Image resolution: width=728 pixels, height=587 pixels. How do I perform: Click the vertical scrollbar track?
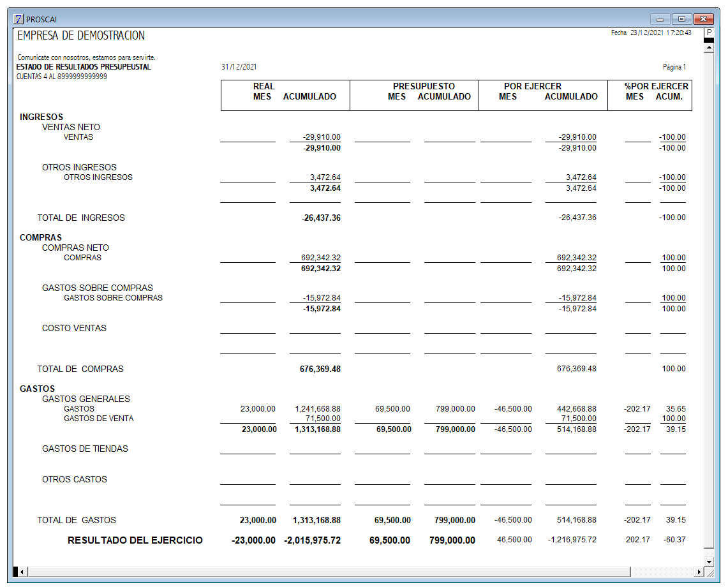709,302
